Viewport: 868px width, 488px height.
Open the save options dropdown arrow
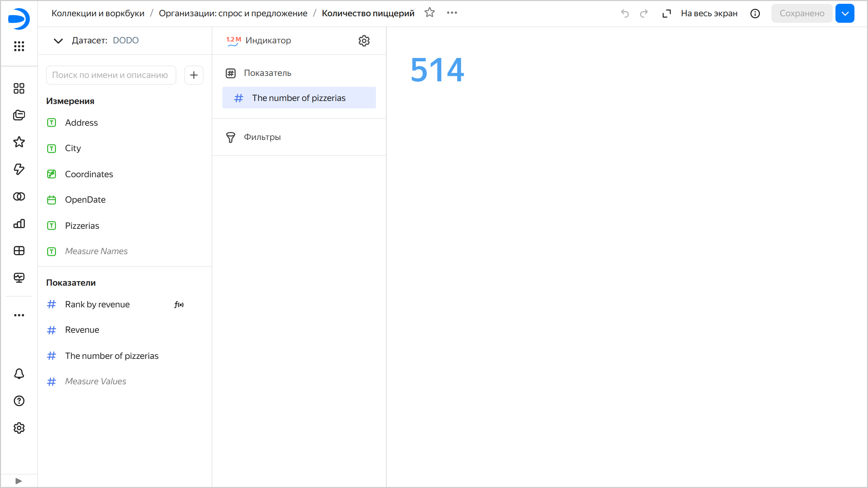(x=845, y=14)
